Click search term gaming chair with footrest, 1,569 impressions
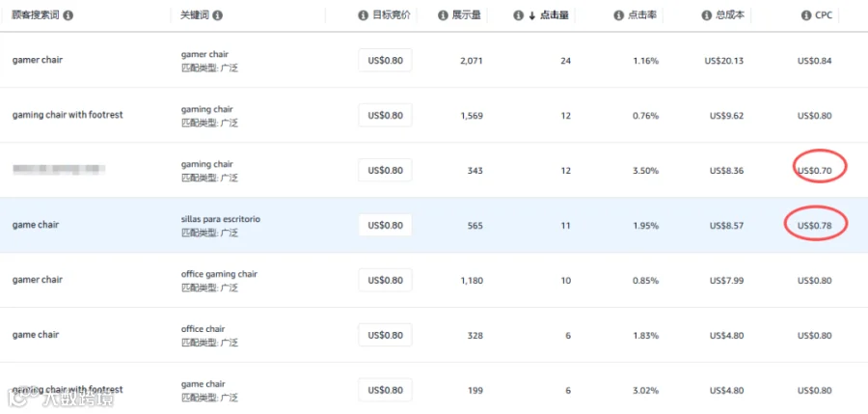 pos(68,115)
